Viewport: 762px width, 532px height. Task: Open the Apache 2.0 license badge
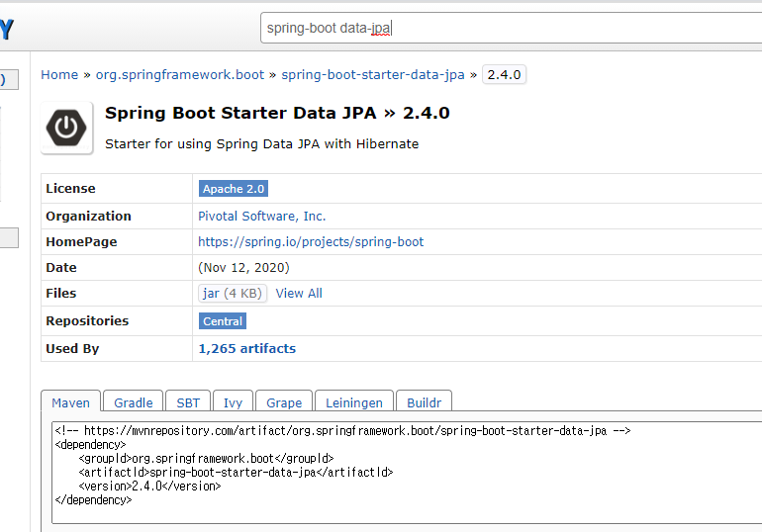(234, 189)
